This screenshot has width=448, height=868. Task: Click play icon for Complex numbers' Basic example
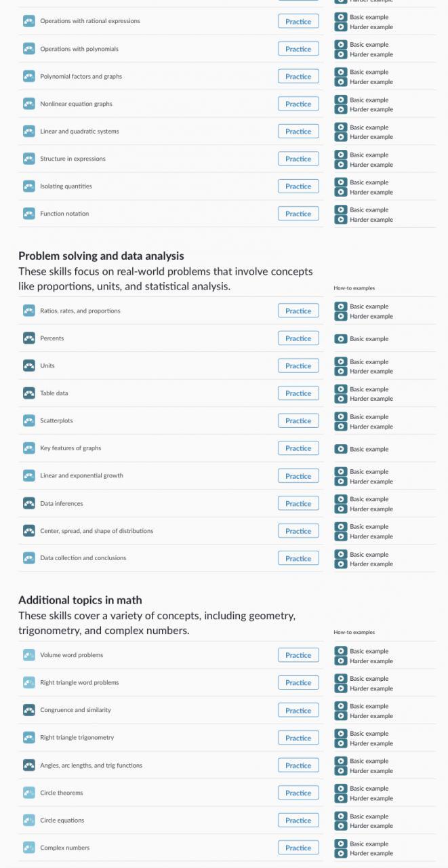click(341, 844)
